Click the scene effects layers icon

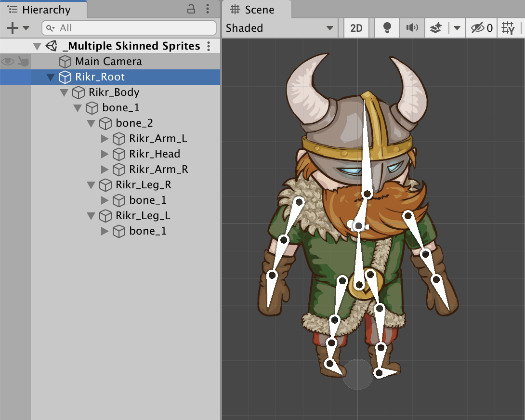pos(436,28)
